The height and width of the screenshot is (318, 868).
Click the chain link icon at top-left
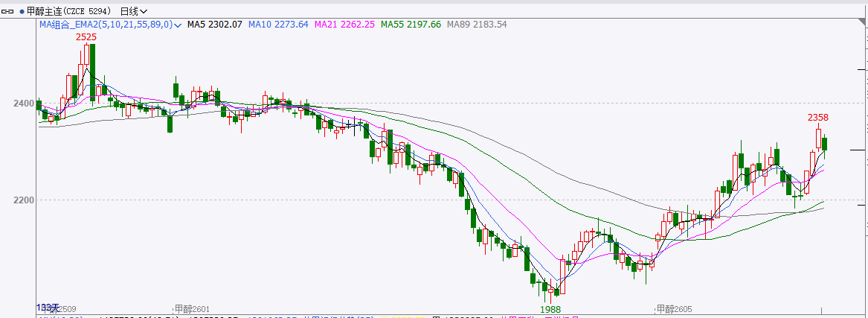11,11
